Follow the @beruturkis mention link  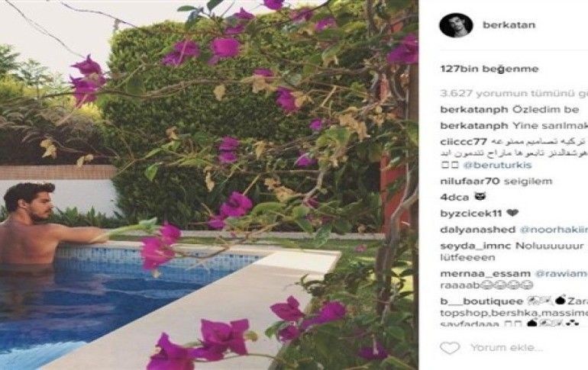tap(497, 165)
